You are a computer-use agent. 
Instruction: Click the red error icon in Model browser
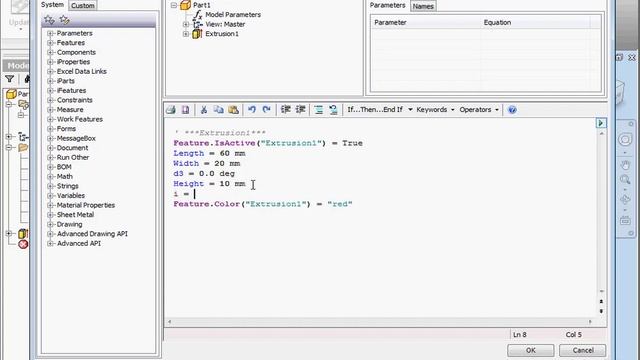[x=23, y=244]
